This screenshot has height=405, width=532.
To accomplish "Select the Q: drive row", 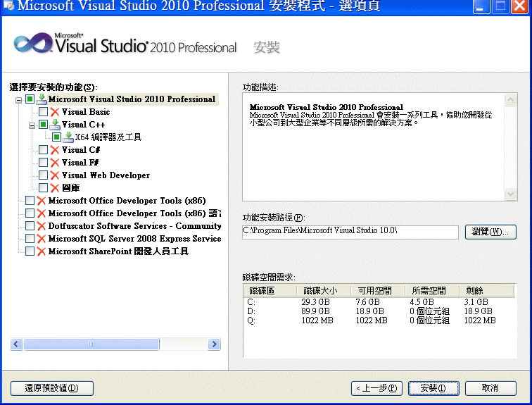I will click(x=379, y=320).
